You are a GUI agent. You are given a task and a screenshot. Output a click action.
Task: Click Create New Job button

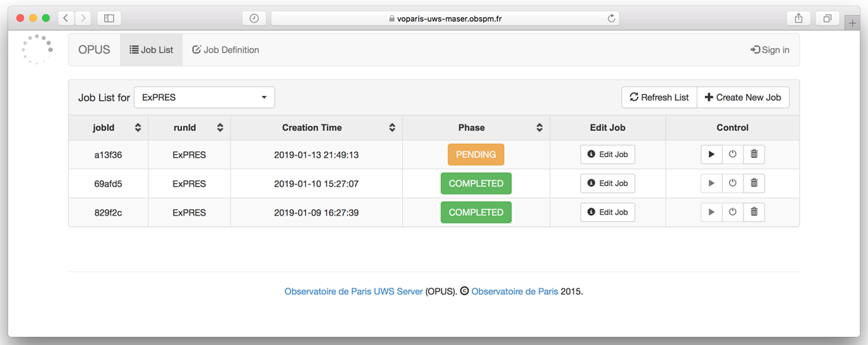pos(743,98)
